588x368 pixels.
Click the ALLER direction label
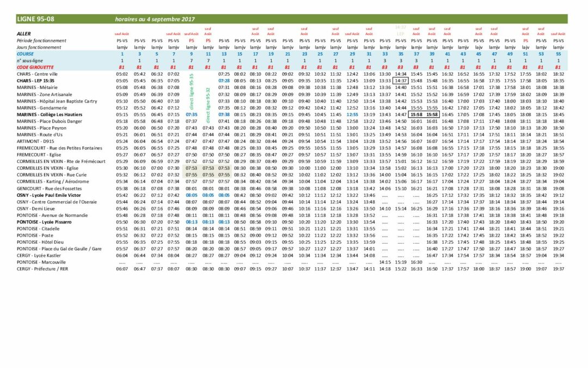(23, 34)
